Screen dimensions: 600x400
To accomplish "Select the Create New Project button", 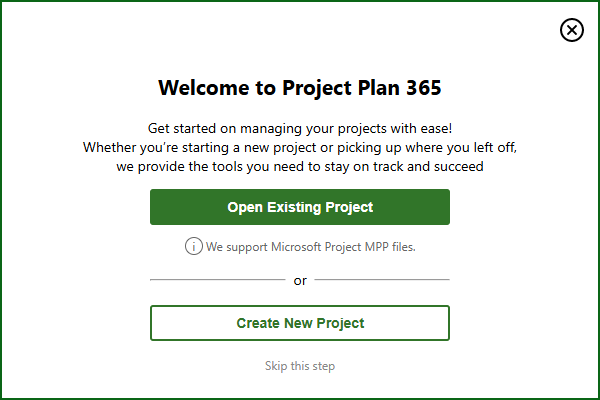I will point(300,323).
